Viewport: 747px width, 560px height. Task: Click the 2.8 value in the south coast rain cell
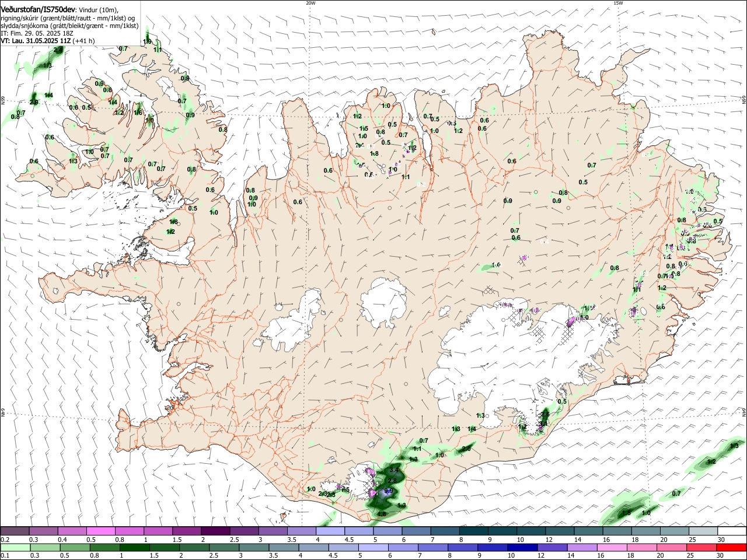(392, 481)
